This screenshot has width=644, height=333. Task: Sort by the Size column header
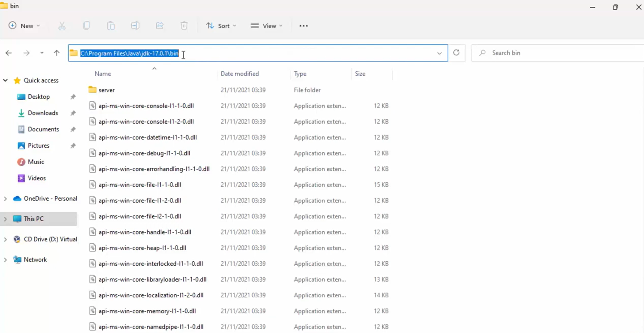(x=360, y=74)
